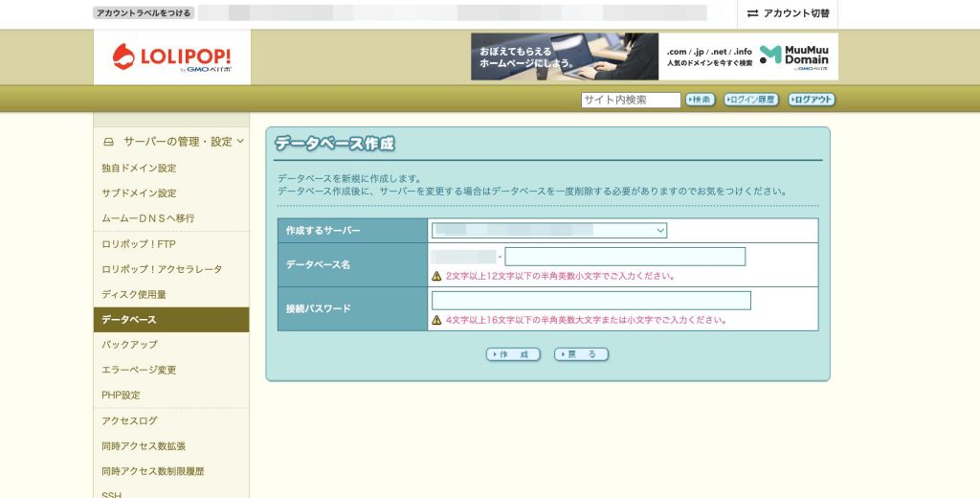Focus the サイト内検索 search field
The height and width of the screenshot is (498, 980).
(630, 100)
